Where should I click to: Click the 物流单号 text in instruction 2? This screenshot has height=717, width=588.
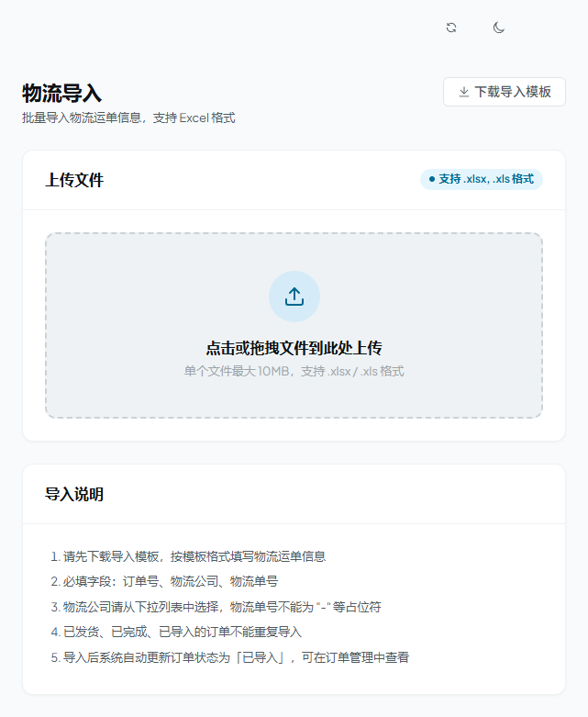pyautogui.click(x=254, y=582)
